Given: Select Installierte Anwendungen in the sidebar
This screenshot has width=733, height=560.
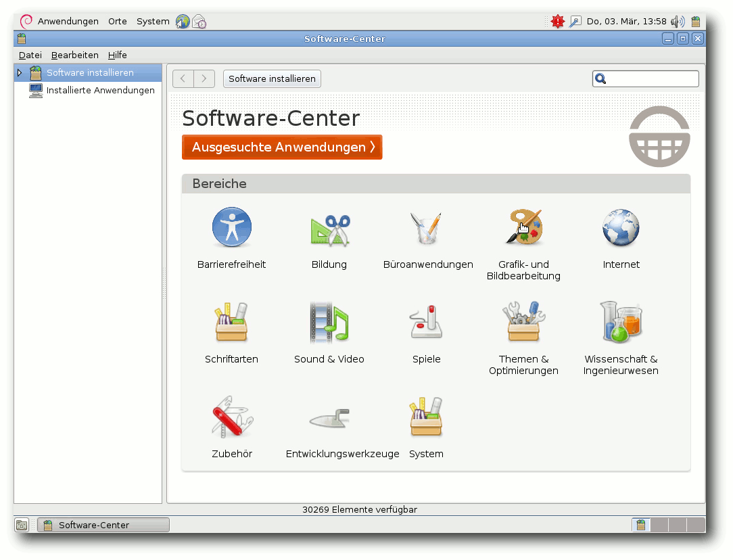Looking at the screenshot, I should [101, 90].
